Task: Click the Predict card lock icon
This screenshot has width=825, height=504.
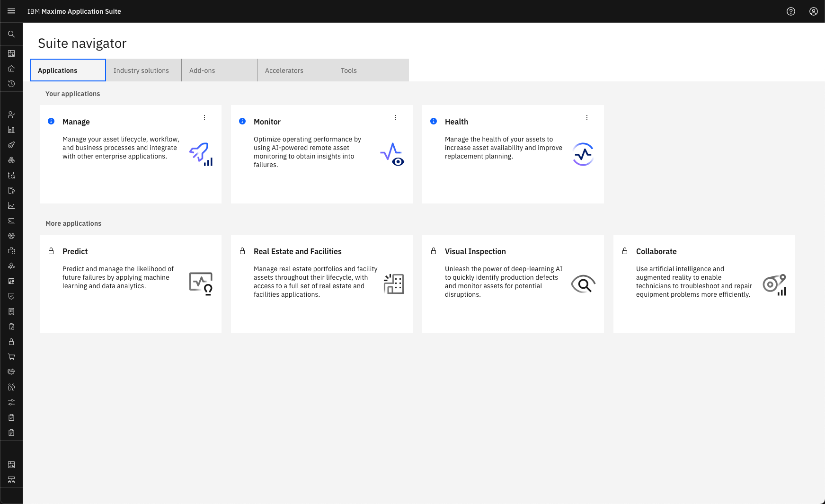Action: 51,251
